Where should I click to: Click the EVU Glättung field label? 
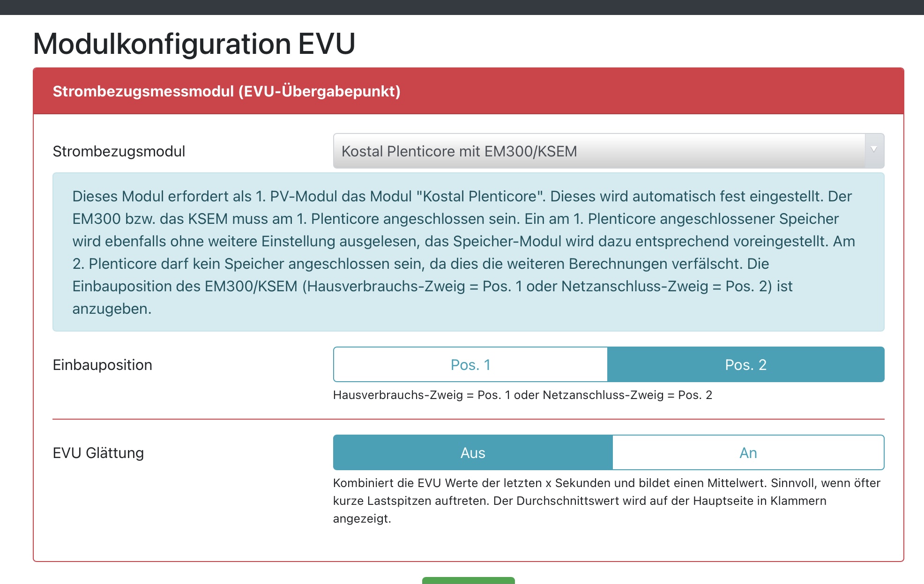coord(98,453)
